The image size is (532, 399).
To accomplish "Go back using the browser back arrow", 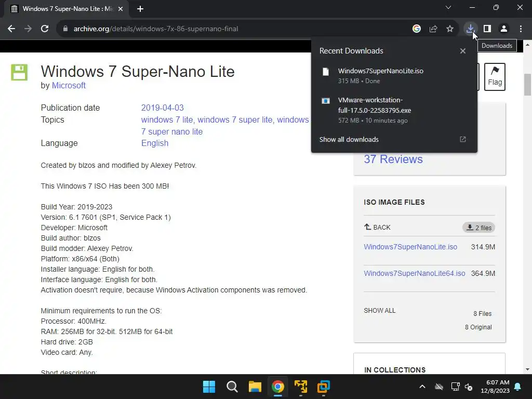I will coord(11,29).
